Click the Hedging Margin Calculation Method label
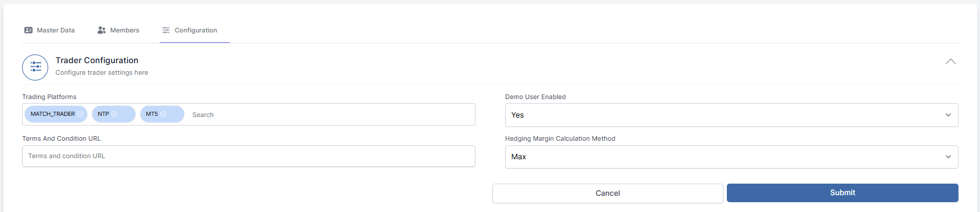 coord(560,138)
